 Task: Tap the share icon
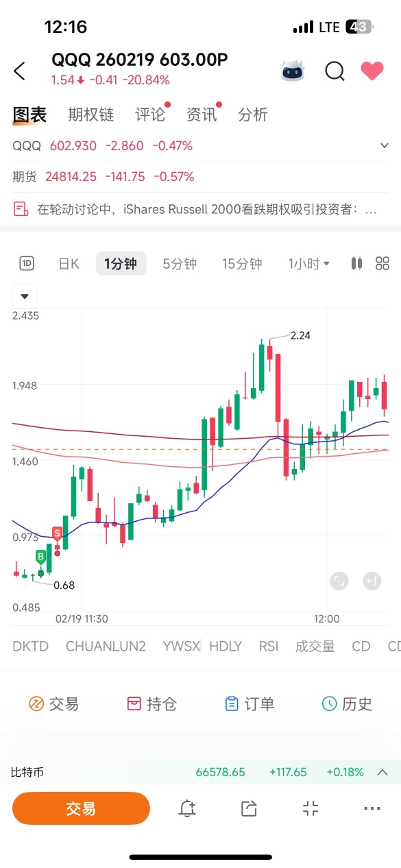(249, 808)
